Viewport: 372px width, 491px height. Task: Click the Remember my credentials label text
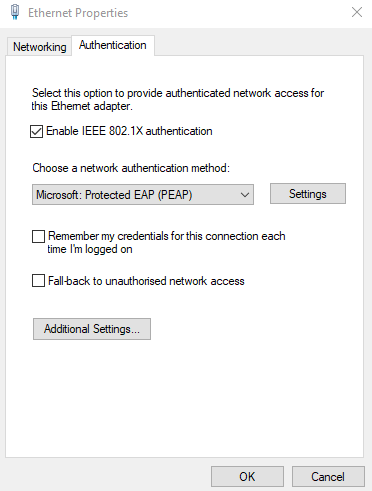[166, 242]
